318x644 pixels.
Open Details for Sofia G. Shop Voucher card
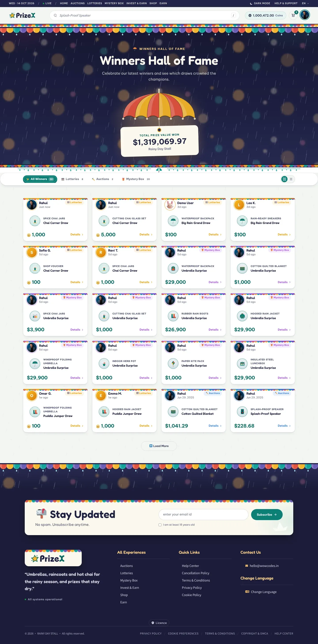pyautogui.click(x=77, y=282)
